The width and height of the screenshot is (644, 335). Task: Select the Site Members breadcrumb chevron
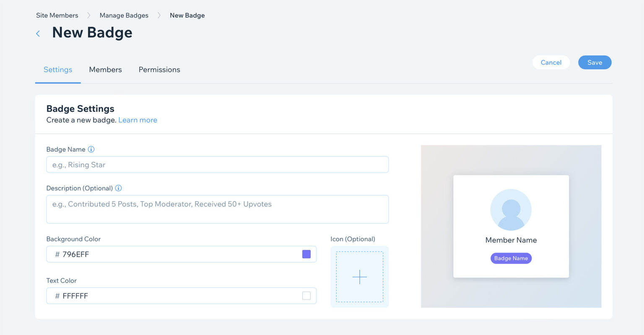click(88, 15)
